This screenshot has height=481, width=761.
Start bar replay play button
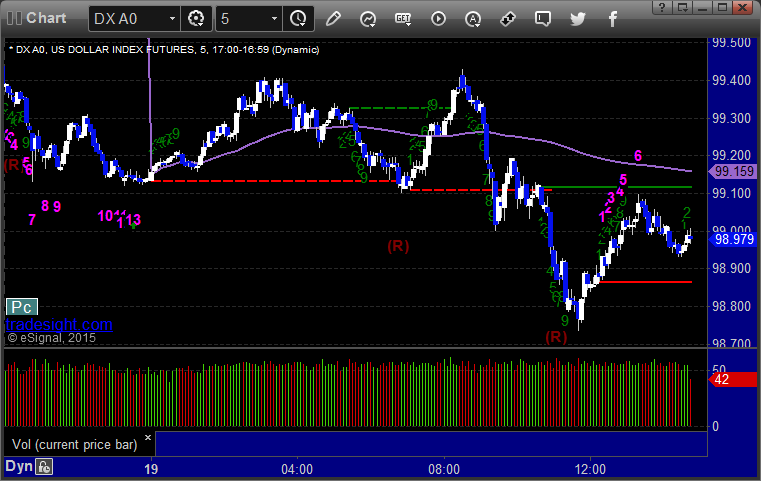[x=438, y=19]
